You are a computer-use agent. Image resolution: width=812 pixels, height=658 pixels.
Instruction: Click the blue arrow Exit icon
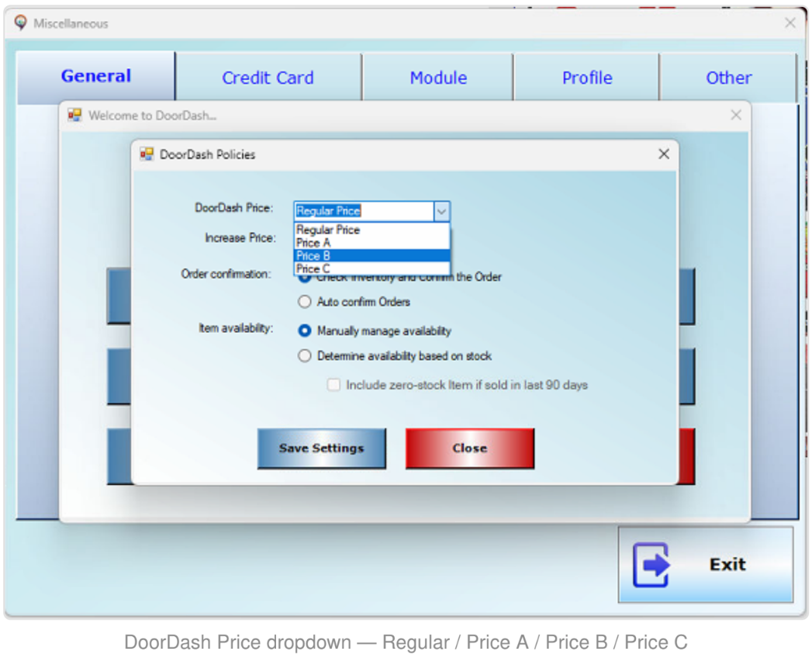[651, 564]
